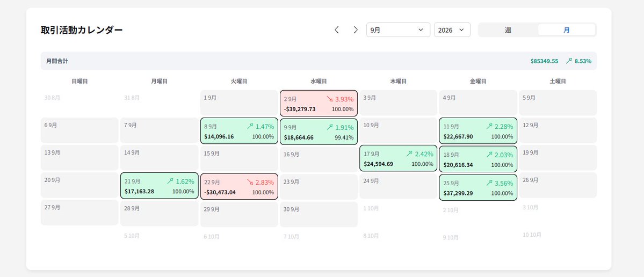Switch to 週 view tab

(508, 30)
